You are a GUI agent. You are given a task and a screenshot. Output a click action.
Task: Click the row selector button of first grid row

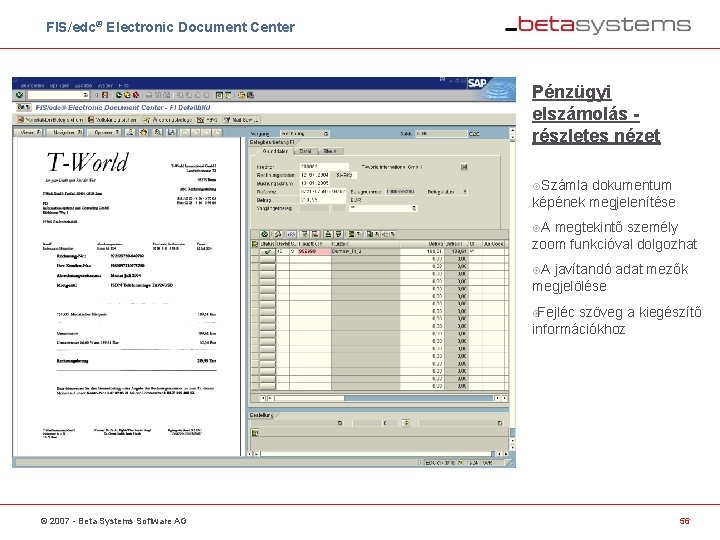tap(255, 252)
